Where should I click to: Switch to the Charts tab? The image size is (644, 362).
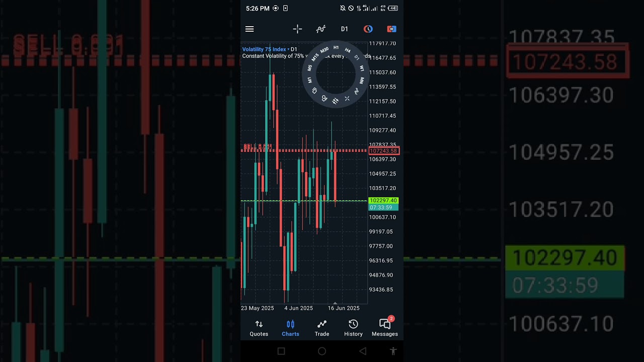point(290,328)
